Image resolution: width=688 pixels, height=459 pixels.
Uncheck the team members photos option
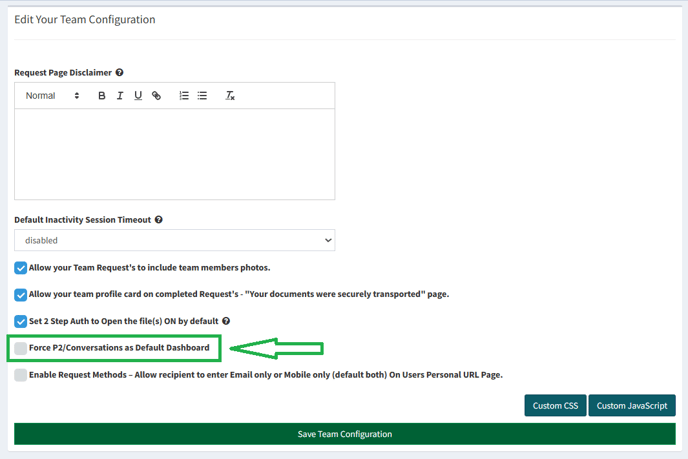point(21,268)
